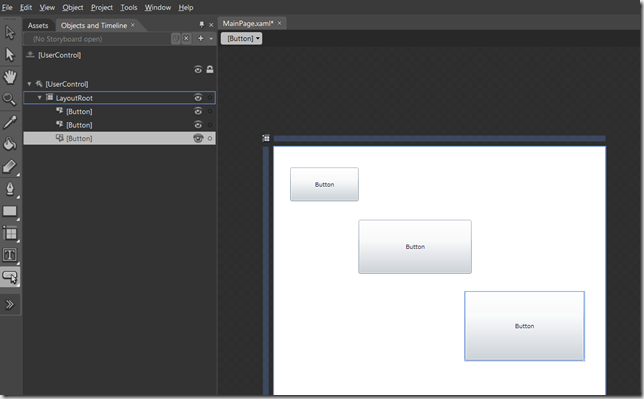Open the Object menu
The width and height of the screenshot is (644, 399).
73,7
